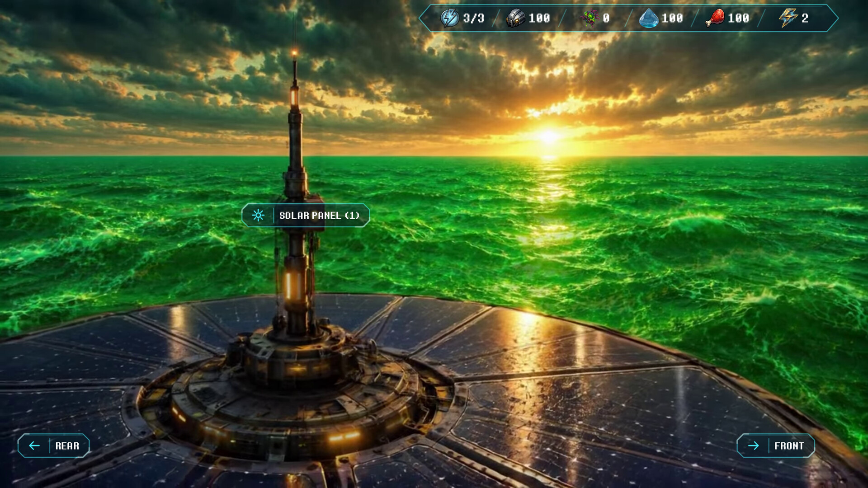The image size is (868, 488).
Task: Go to the Front view
Action: pos(776,446)
